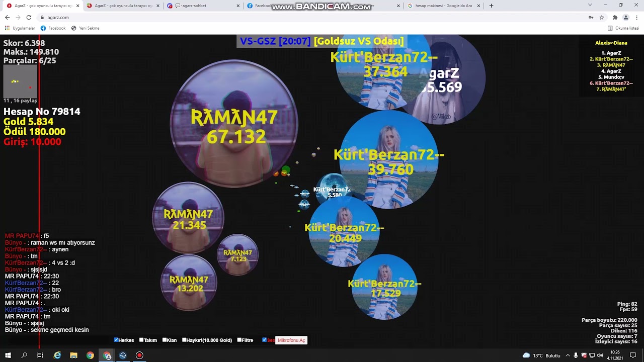Open Task View on the taskbar
This screenshot has height=362, width=644.
click(40, 355)
